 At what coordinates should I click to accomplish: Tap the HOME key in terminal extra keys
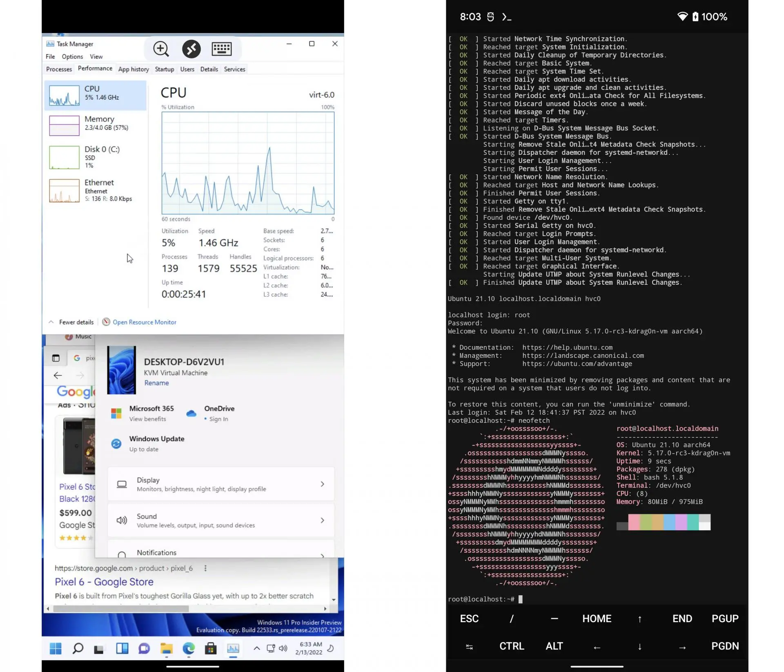click(597, 618)
